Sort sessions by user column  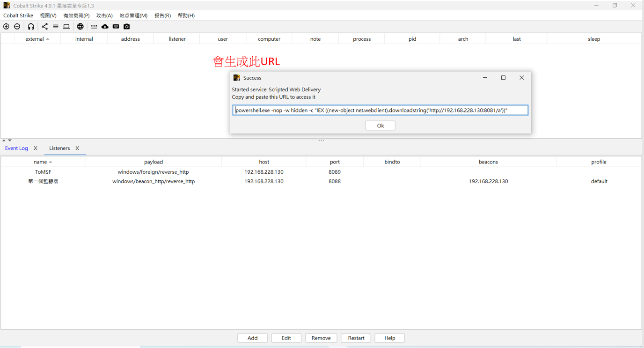pos(223,39)
